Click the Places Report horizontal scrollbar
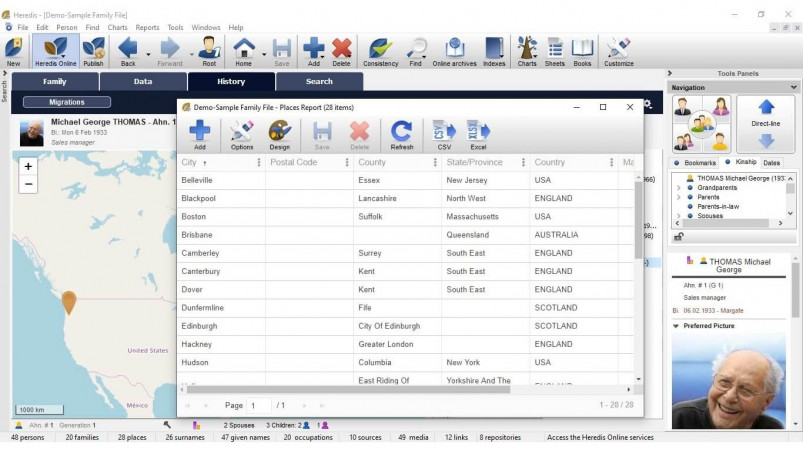This screenshot has width=803, height=451. (x=348, y=390)
